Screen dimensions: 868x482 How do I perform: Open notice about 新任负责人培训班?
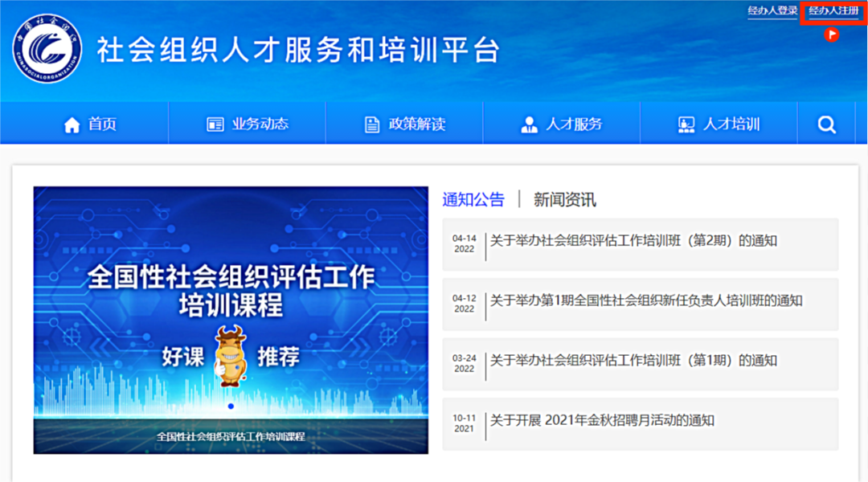[x=646, y=301]
